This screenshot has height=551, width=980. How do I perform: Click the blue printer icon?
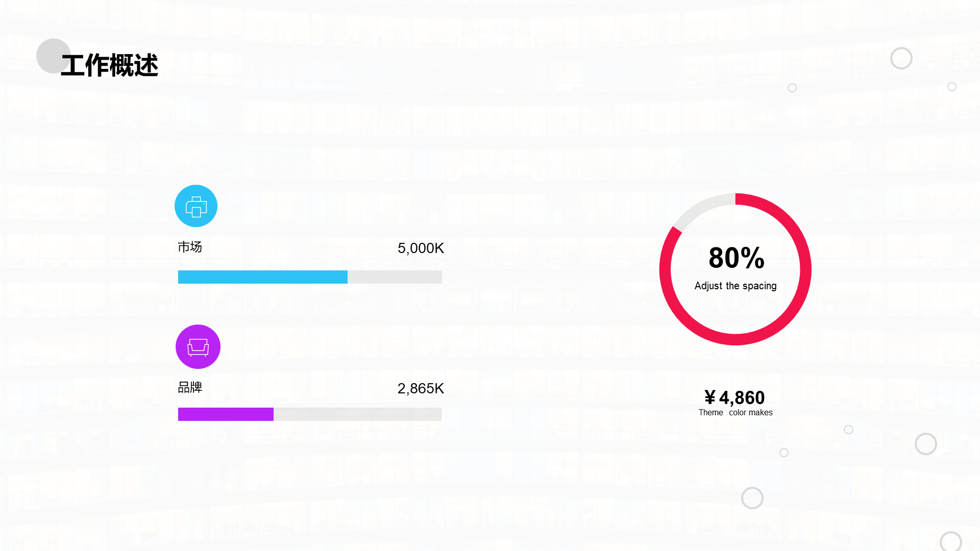[196, 206]
